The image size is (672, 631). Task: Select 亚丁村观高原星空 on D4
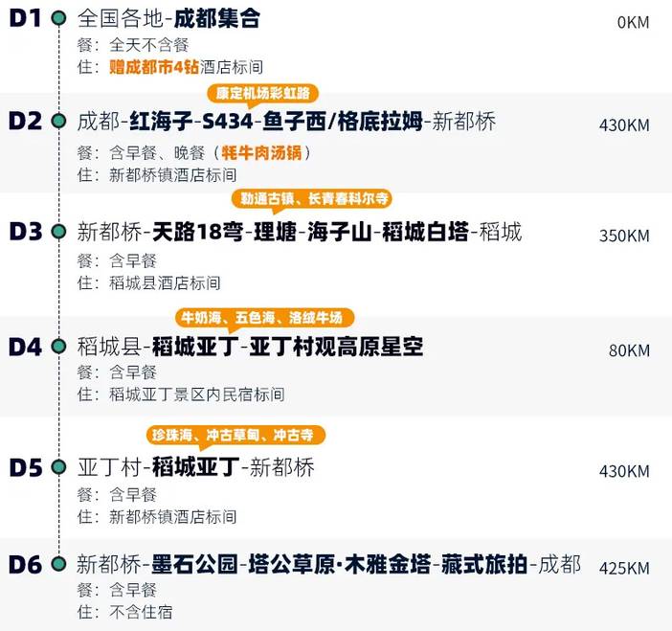coord(335,347)
